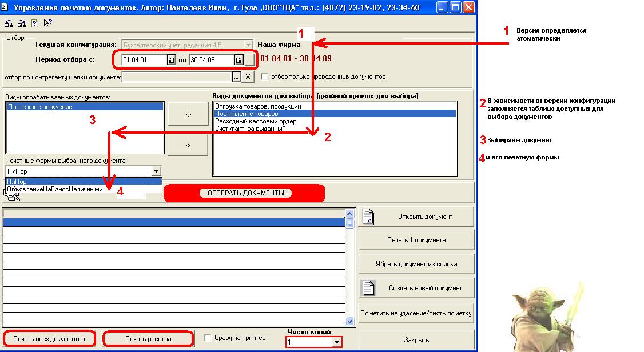
Task: Open the print forms 'ПлПор' combo box
Action: pyautogui.click(x=156, y=171)
